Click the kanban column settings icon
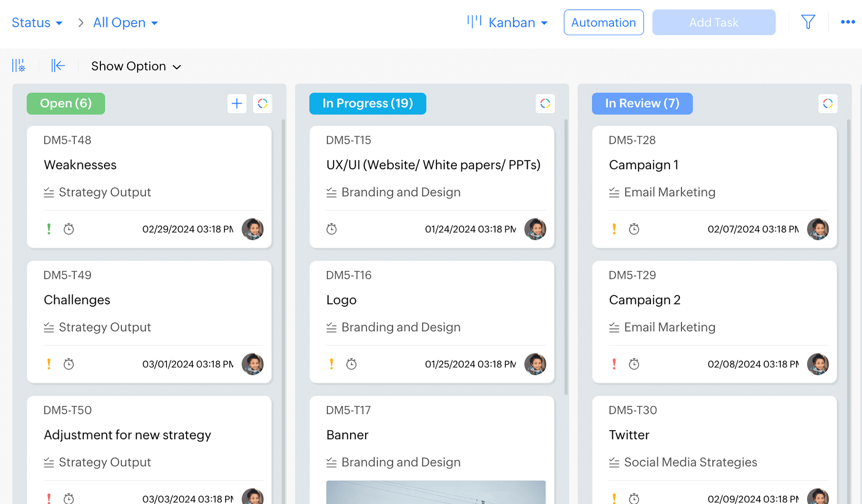 coord(19,66)
